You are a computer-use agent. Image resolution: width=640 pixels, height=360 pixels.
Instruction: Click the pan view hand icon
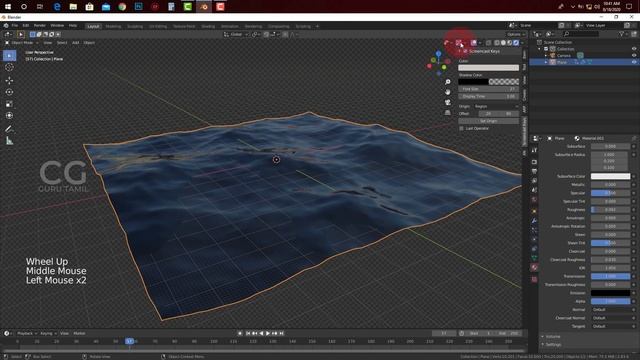coord(447,92)
